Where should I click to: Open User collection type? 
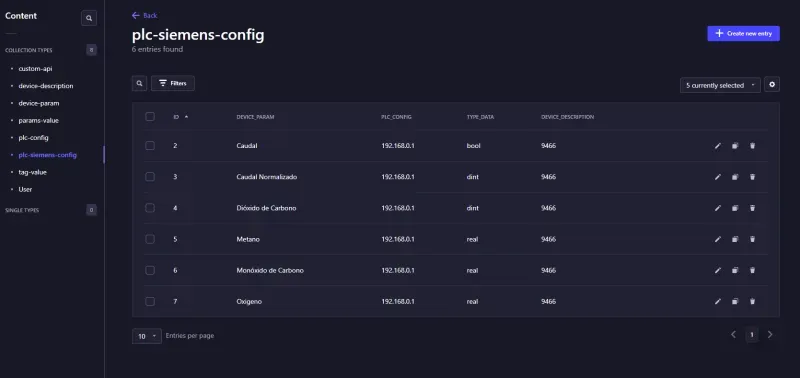point(26,190)
